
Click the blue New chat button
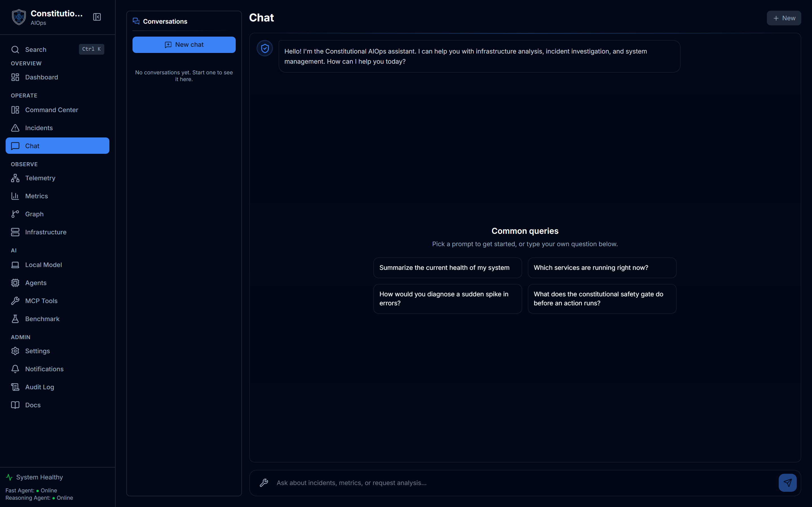click(x=184, y=45)
